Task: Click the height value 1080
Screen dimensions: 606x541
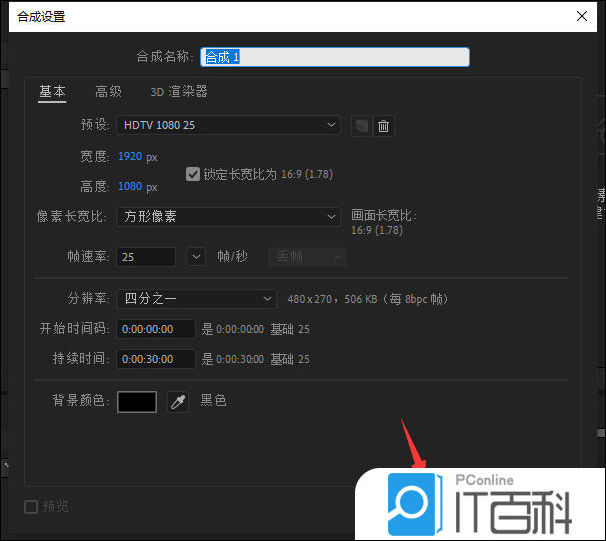Action: (130, 187)
